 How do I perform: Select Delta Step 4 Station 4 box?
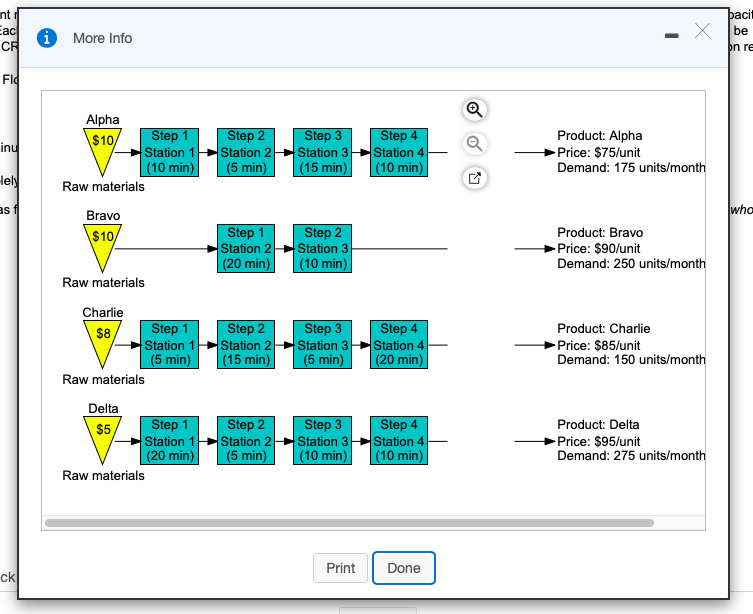point(399,441)
